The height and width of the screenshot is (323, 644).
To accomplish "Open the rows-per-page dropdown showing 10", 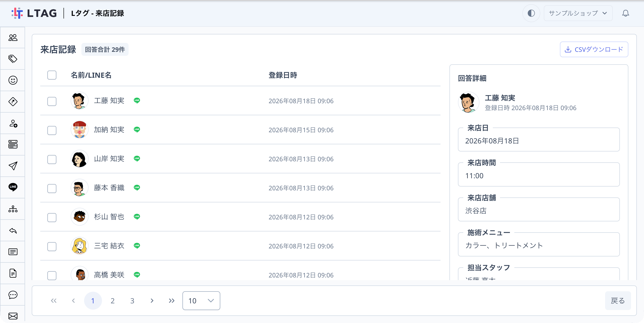I will click(x=201, y=300).
